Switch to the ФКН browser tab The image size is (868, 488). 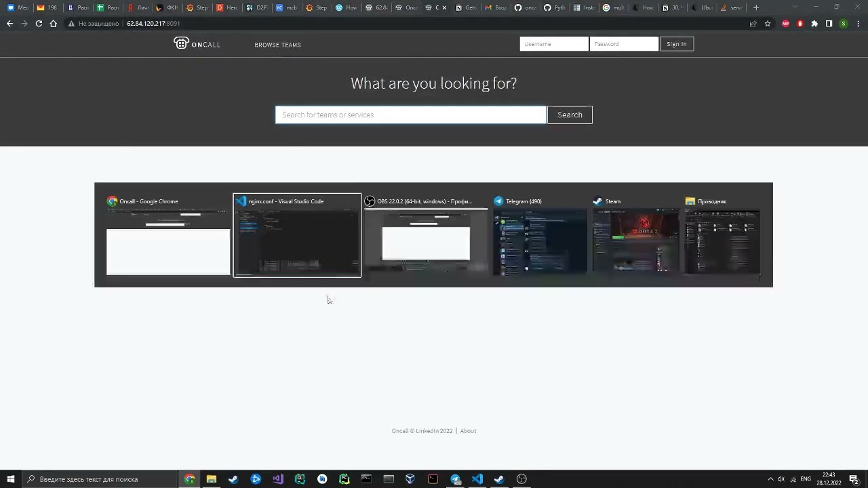click(166, 7)
